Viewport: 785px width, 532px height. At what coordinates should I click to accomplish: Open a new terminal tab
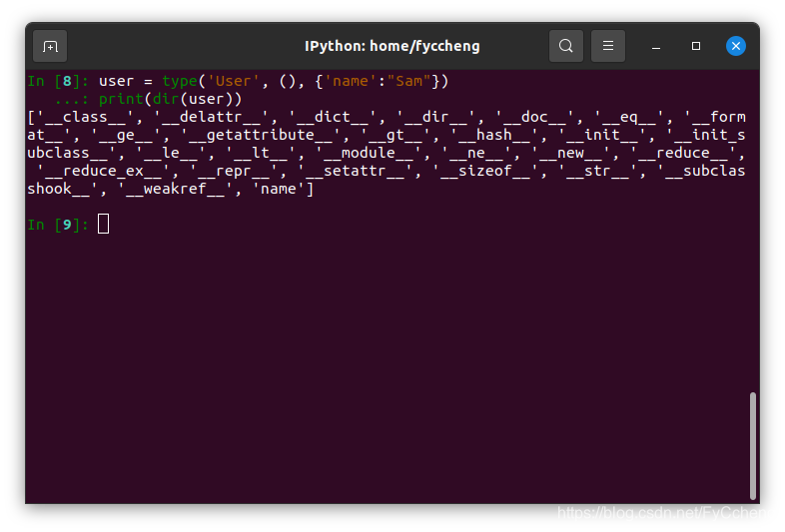click(50, 46)
